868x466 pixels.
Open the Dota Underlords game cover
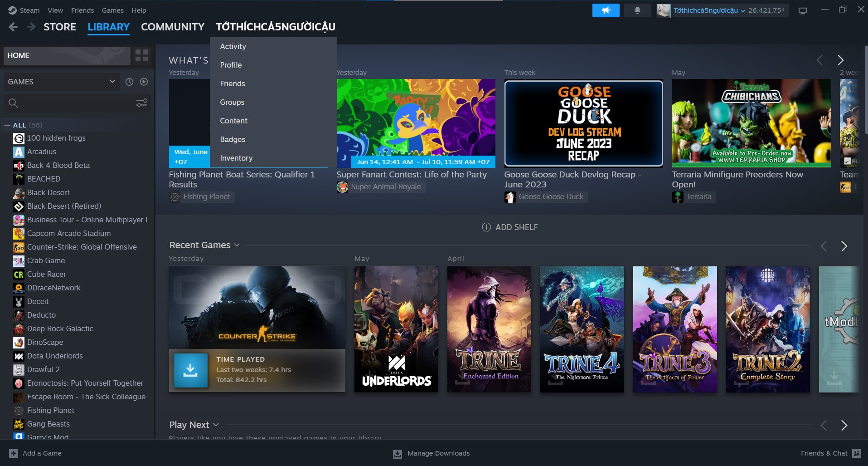(x=396, y=329)
